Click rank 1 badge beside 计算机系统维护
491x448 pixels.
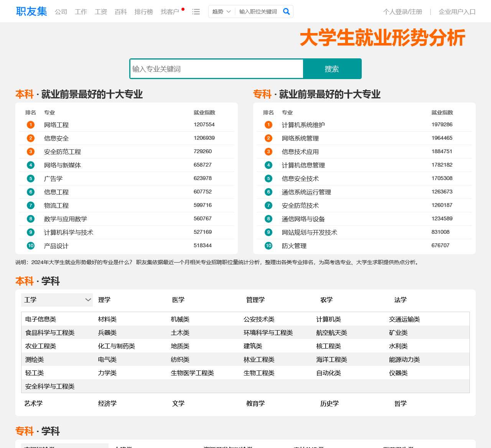pyautogui.click(x=269, y=125)
